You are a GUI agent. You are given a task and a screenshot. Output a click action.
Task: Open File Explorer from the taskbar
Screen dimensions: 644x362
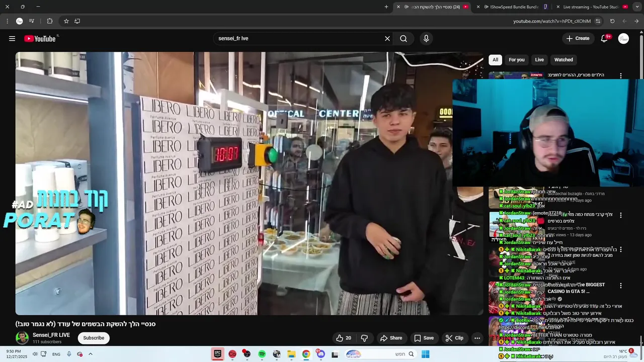pos(291,354)
